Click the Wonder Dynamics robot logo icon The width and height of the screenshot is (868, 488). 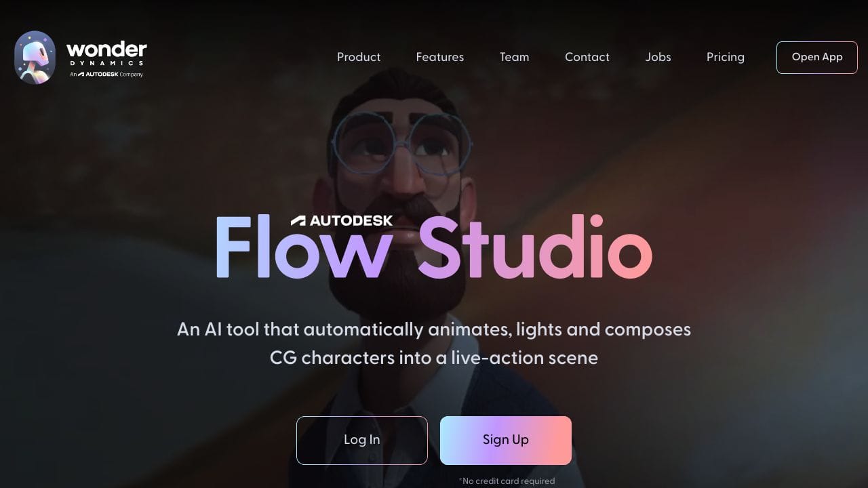[35, 58]
